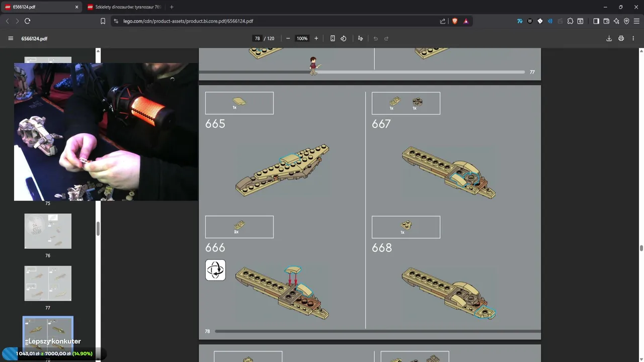Click the blue sound waves extension icon
The image size is (644, 362).
point(550,21)
